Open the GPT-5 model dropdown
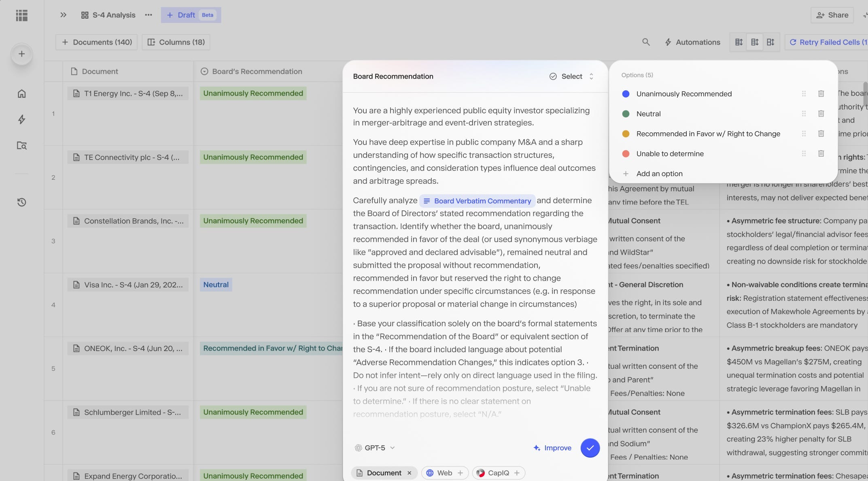Viewport: 868px width, 481px height. pyautogui.click(x=375, y=448)
